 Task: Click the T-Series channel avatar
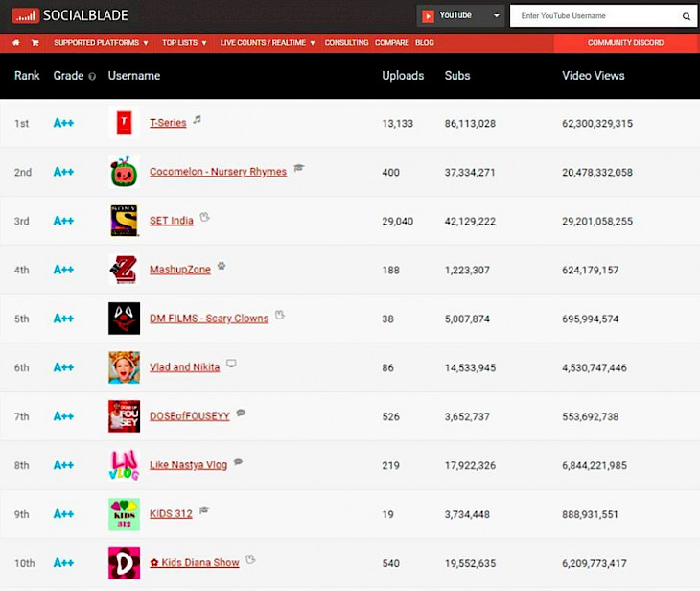[124, 123]
